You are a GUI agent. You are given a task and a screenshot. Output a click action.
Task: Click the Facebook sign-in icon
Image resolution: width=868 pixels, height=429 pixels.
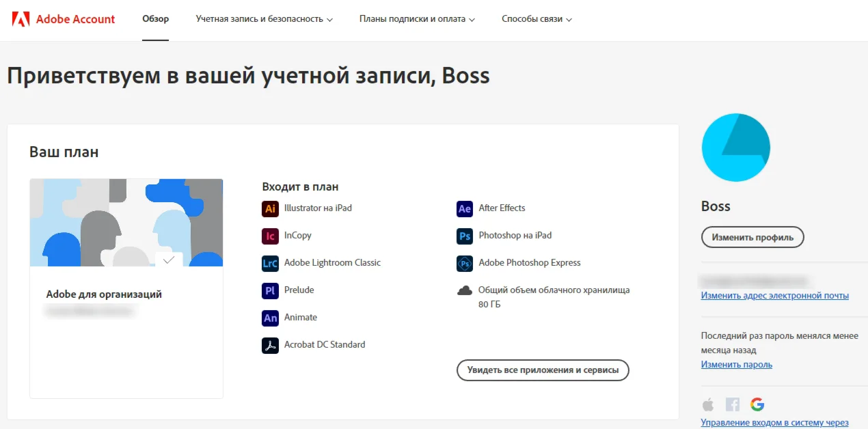click(733, 404)
